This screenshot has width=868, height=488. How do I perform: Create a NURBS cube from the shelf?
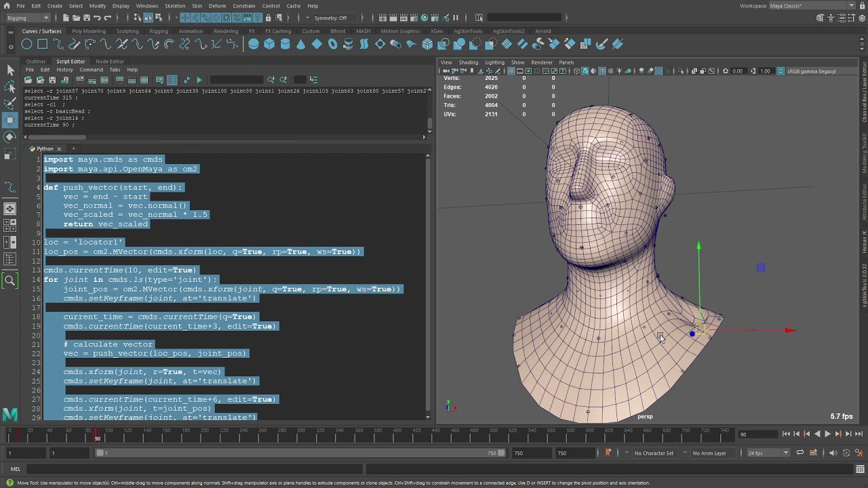tap(269, 44)
